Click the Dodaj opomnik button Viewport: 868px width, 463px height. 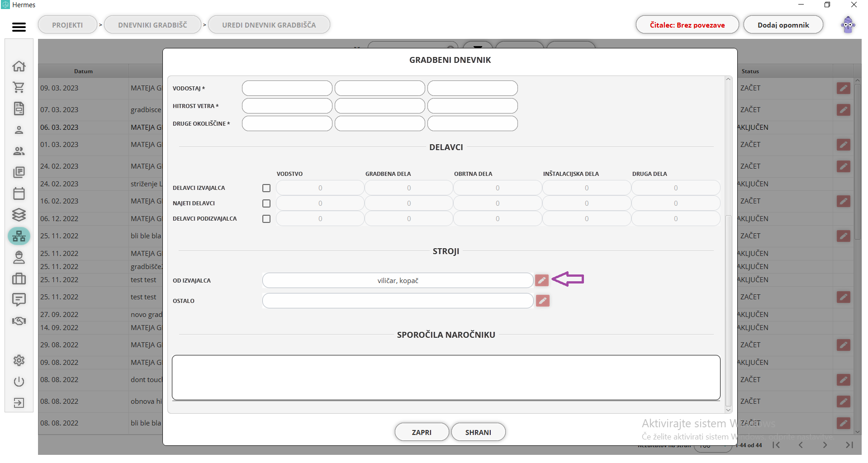pos(783,25)
